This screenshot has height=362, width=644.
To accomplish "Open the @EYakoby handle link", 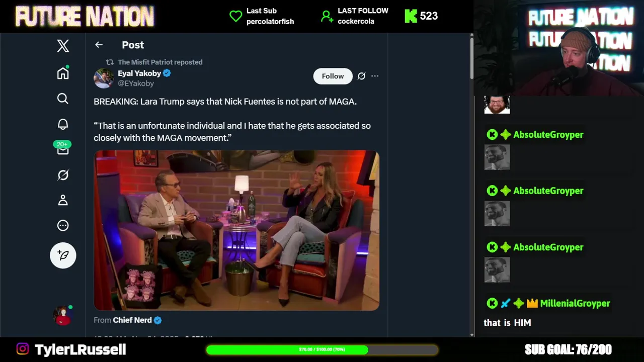I will pyautogui.click(x=136, y=83).
